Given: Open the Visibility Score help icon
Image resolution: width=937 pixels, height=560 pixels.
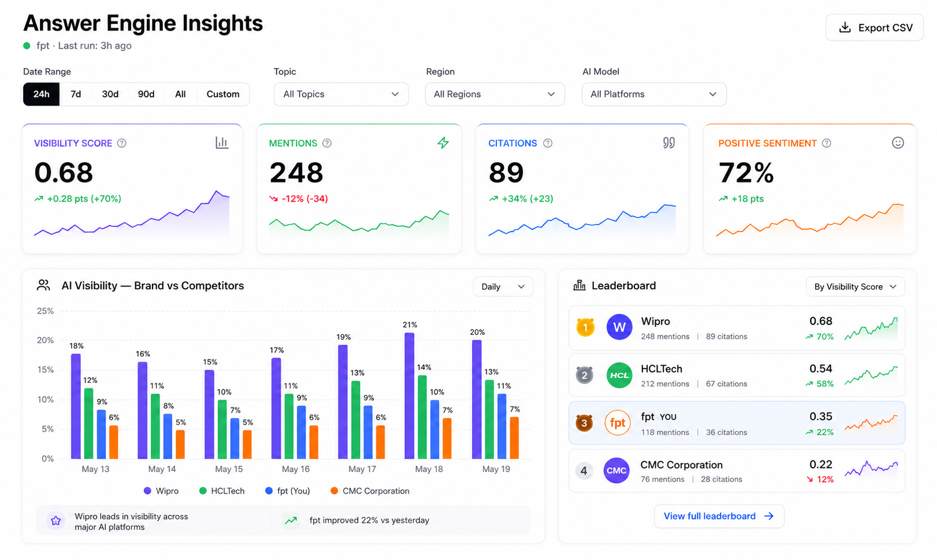Looking at the screenshot, I should (122, 143).
